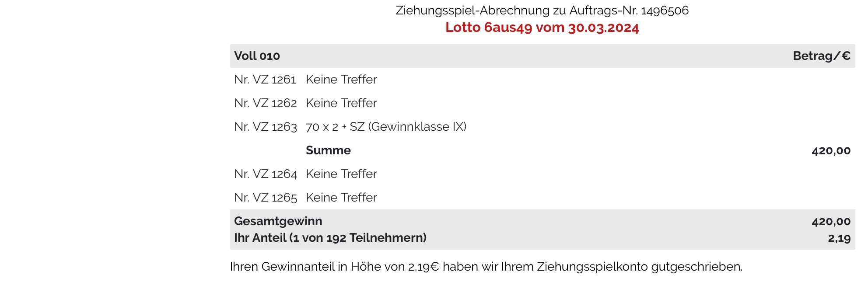Viewport: 868px width, 296px height.
Task: Select row Nr. VZ 1265
Action: point(542,198)
